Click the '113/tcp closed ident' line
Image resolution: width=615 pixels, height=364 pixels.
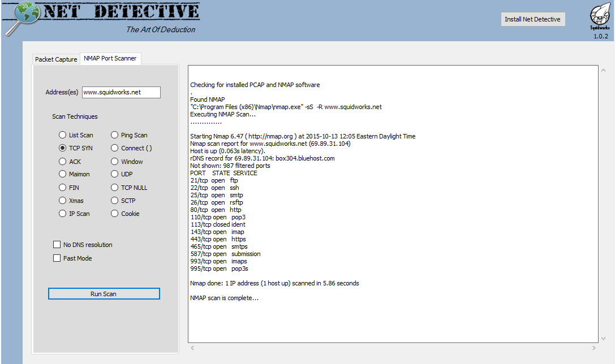point(218,224)
